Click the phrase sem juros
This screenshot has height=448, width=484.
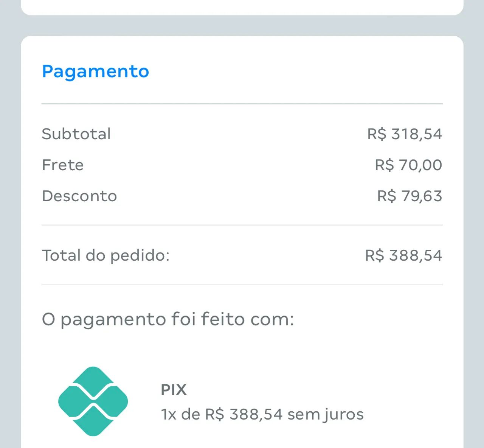pos(325,414)
